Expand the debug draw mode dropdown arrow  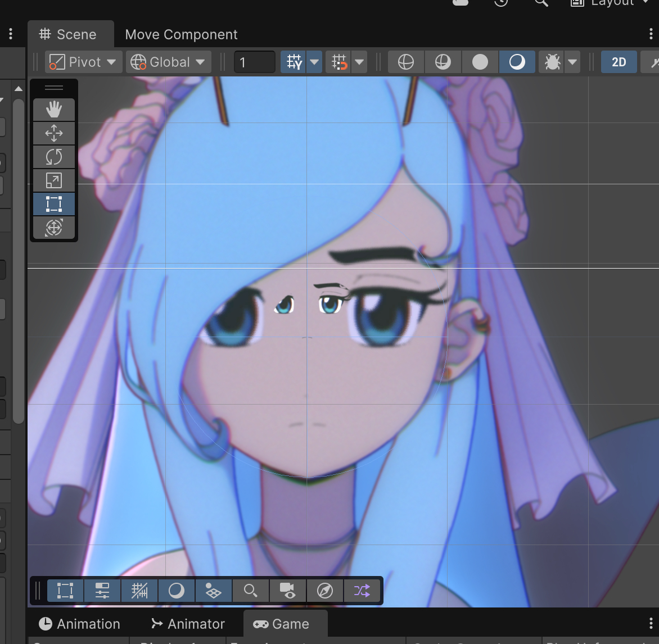[x=572, y=62]
